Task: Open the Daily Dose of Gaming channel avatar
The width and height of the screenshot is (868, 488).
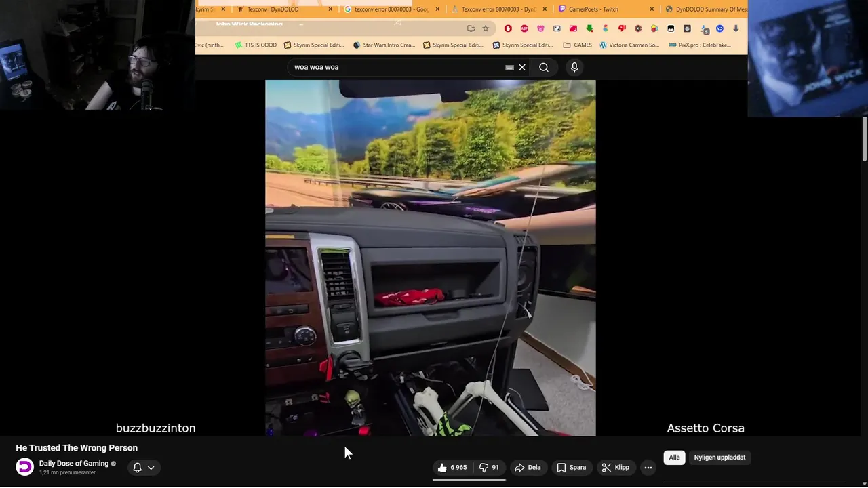Action: click(24, 467)
